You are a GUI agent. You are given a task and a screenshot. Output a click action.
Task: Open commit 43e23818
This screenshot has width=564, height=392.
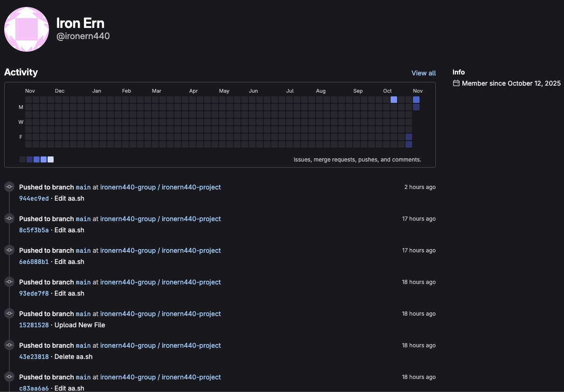(x=34, y=357)
